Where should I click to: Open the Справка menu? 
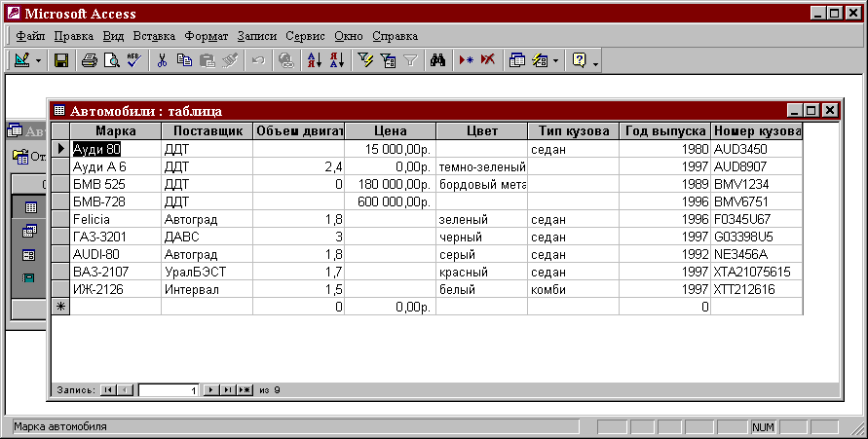pyautogui.click(x=395, y=36)
